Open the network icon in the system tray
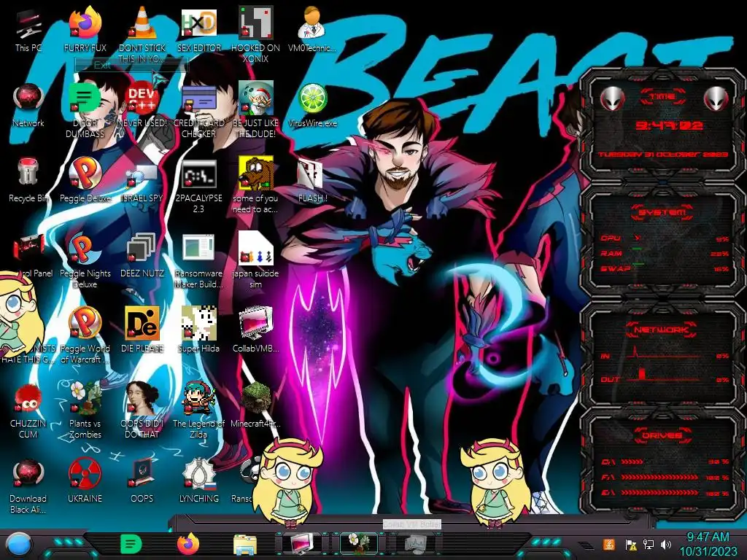This screenshot has width=747, height=560. [x=649, y=544]
